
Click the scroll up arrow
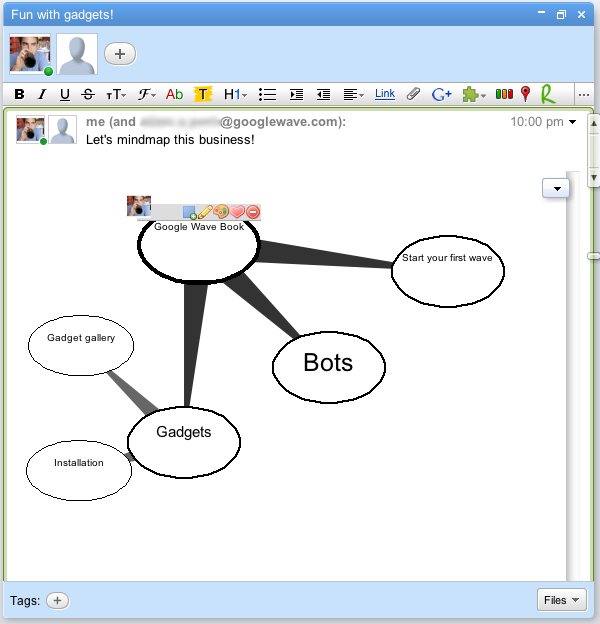click(x=594, y=124)
